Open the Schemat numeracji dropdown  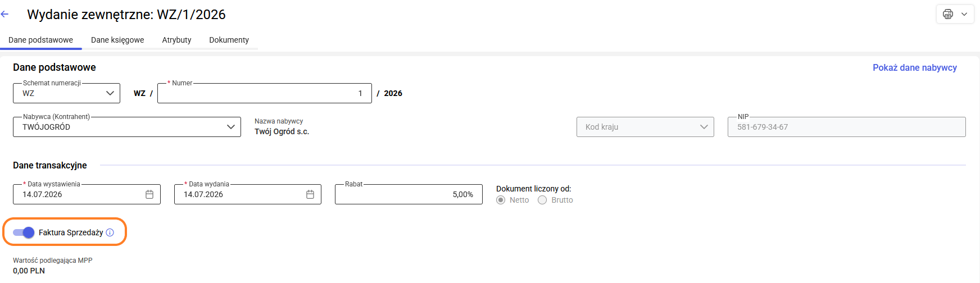tap(66, 93)
